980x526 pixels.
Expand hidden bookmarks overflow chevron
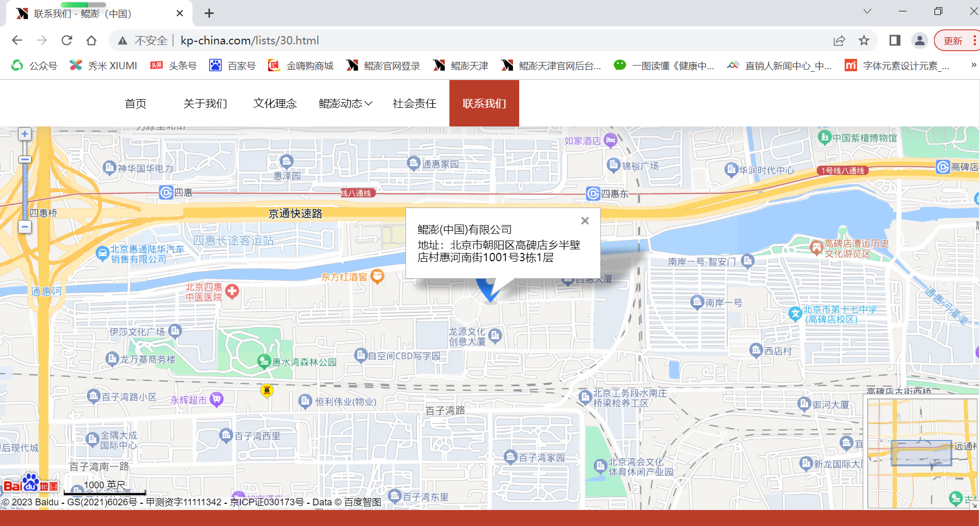(x=973, y=65)
